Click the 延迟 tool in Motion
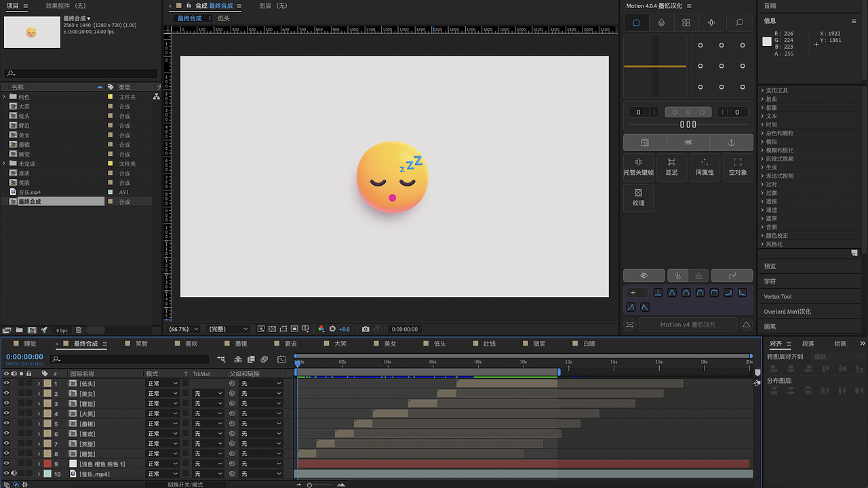Viewport: 868px width, 488px height. [x=671, y=167]
